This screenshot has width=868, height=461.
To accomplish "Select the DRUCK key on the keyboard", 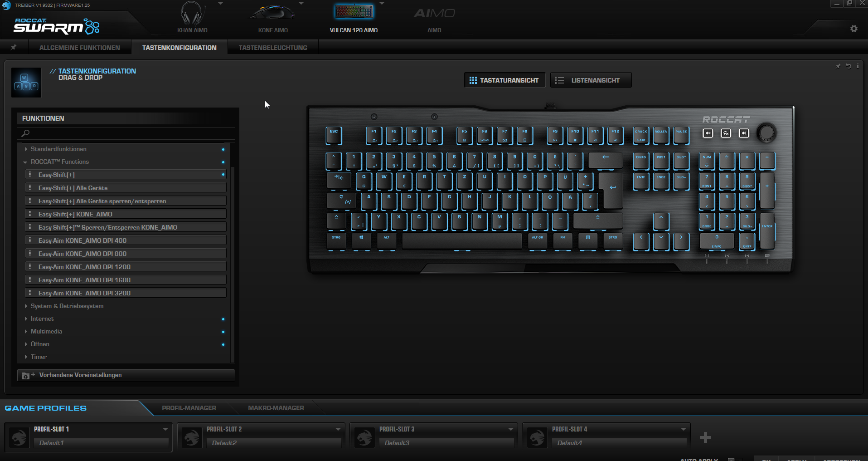I will click(x=641, y=135).
